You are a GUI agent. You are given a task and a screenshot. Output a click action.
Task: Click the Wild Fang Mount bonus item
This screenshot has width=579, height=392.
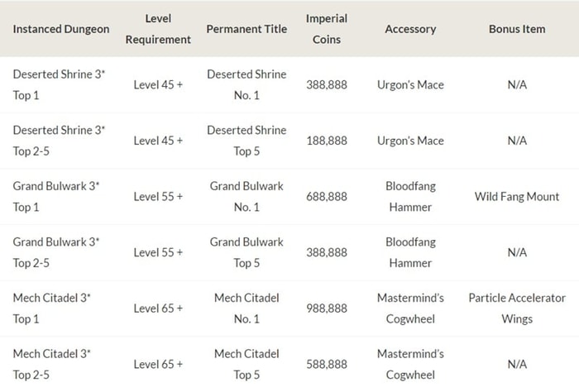517,196
